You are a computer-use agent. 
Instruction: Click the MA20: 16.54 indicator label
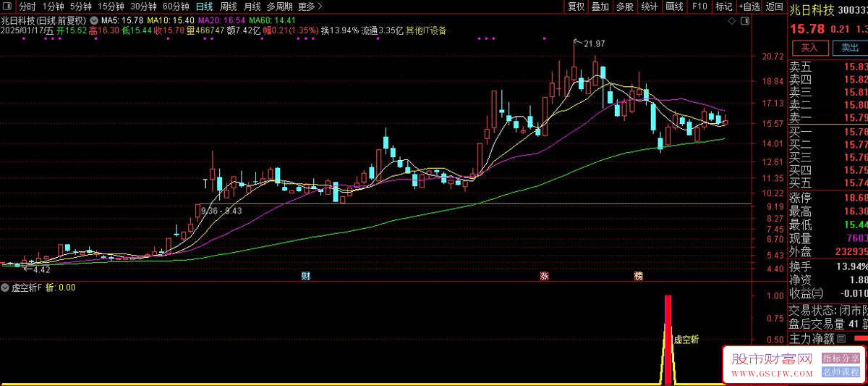222,20
